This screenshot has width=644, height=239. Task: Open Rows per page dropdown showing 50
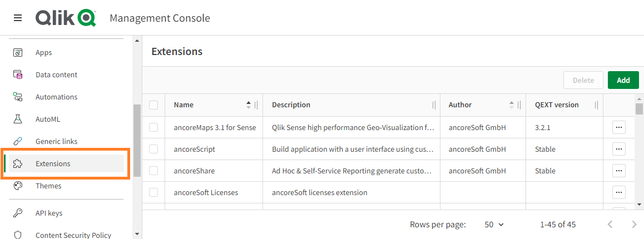click(494, 225)
